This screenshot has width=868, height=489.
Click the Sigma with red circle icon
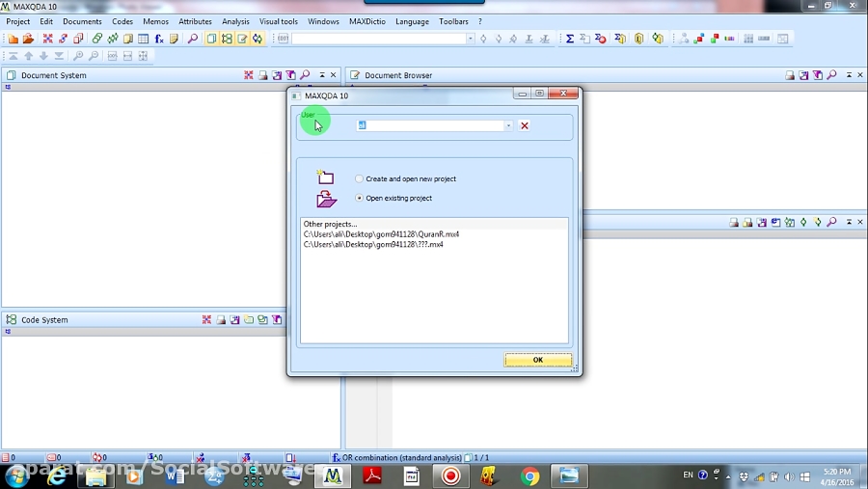point(601,39)
